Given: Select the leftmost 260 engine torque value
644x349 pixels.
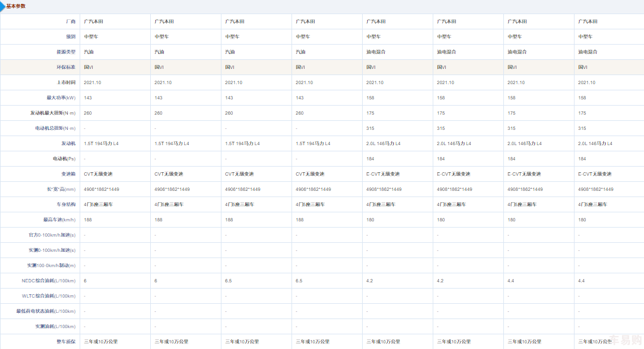Looking at the screenshot, I should (x=88, y=113).
